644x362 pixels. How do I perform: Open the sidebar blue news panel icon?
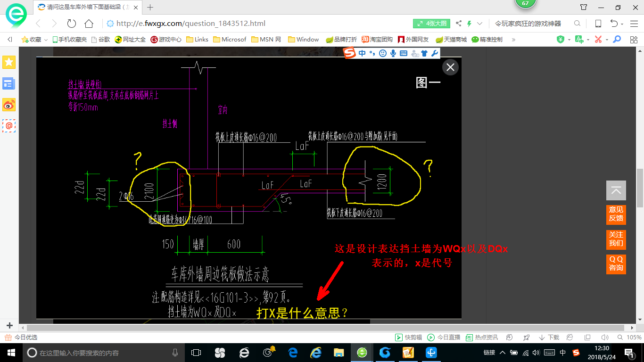[9, 84]
